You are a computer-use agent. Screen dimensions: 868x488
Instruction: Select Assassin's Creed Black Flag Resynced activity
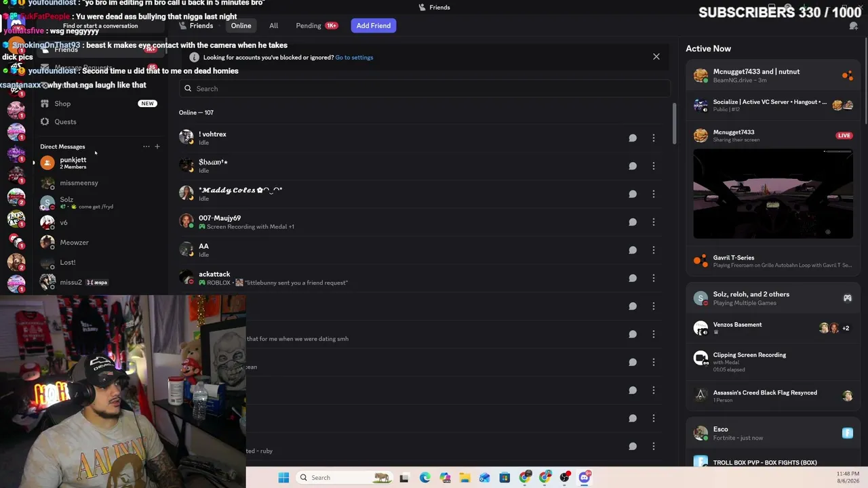pyautogui.click(x=773, y=396)
